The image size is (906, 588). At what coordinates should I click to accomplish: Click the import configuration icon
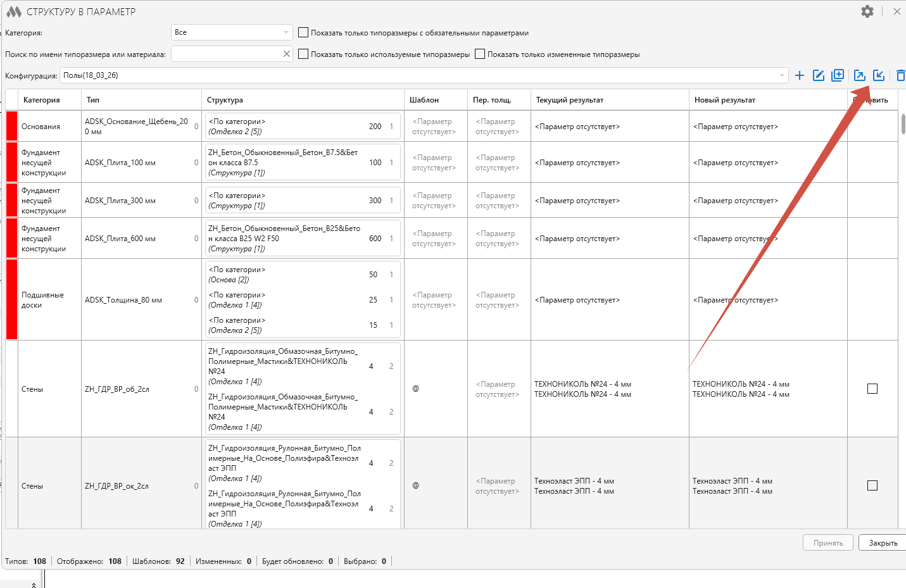(x=879, y=75)
